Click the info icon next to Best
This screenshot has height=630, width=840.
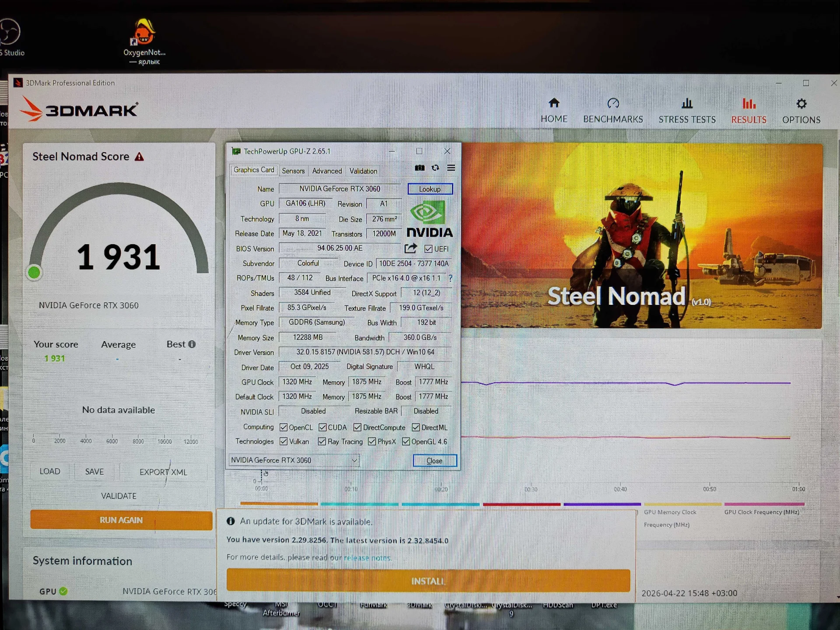pyautogui.click(x=192, y=344)
